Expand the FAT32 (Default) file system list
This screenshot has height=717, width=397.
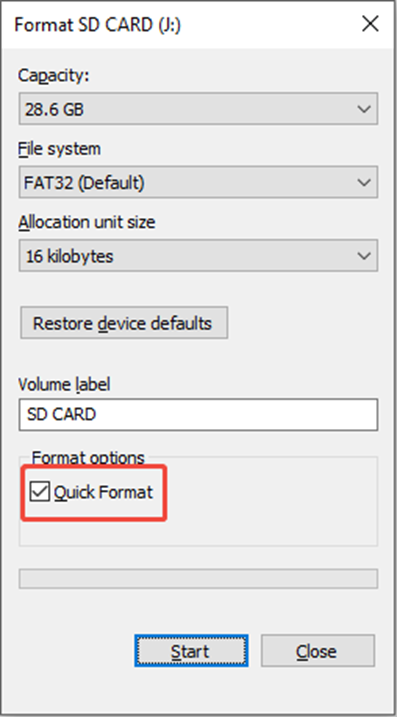198,182
